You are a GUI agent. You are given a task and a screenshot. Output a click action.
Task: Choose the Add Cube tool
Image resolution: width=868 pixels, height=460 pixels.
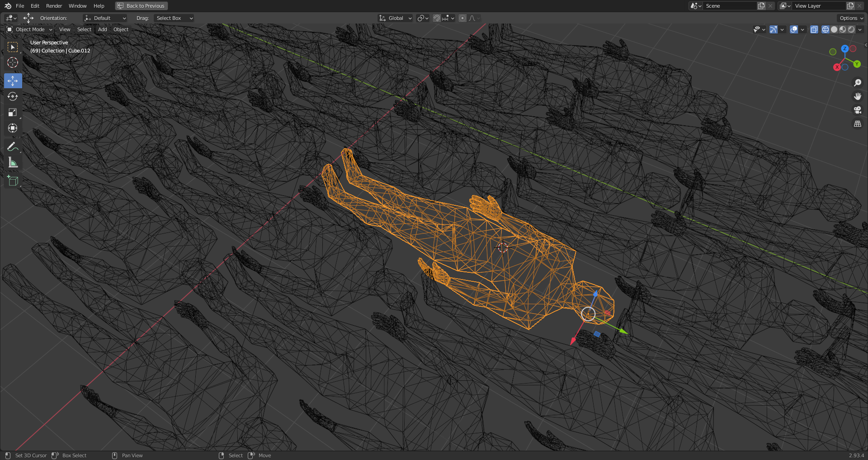click(x=13, y=181)
